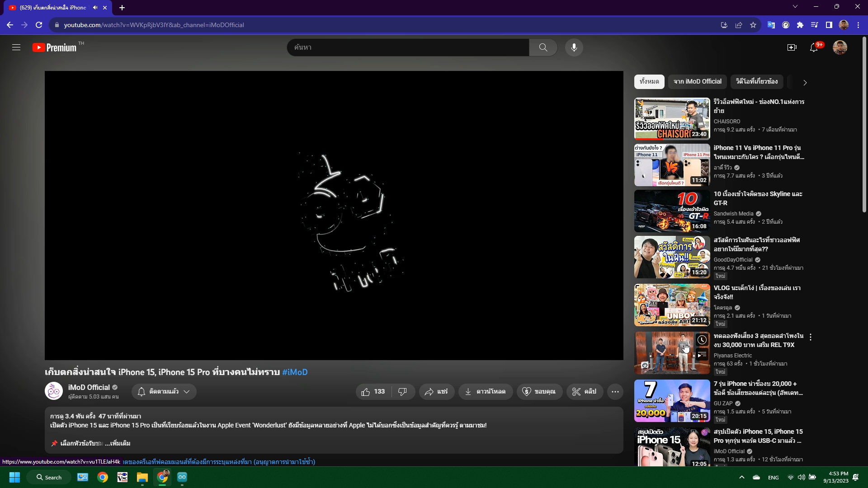Image resolution: width=868 pixels, height=488 pixels.
Task: Open YouTube account avatar menu
Action: click(840, 47)
